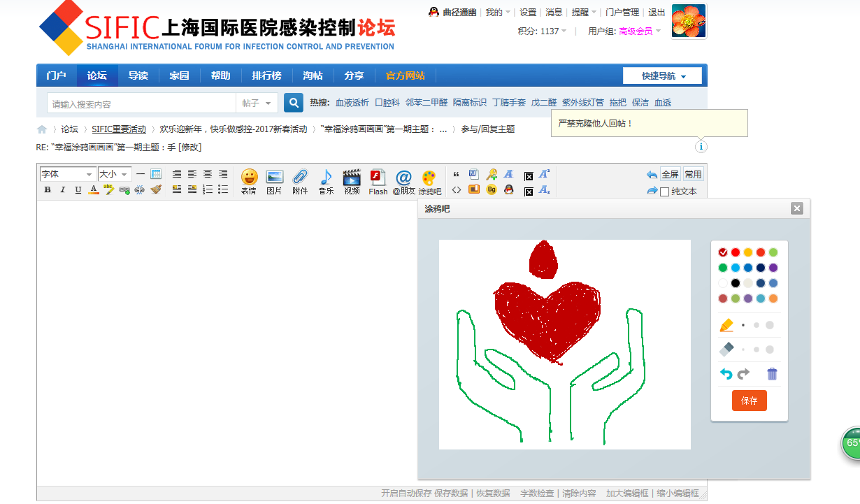Insert a smiley with the 表情 icon
860x504 pixels.
(248, 180)
